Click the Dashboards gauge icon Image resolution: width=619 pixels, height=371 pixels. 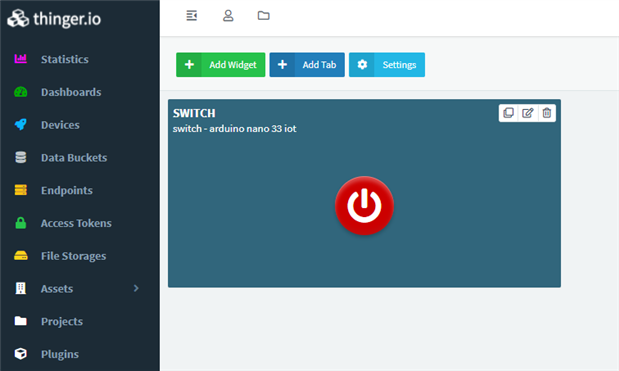(x=21, y=92)
